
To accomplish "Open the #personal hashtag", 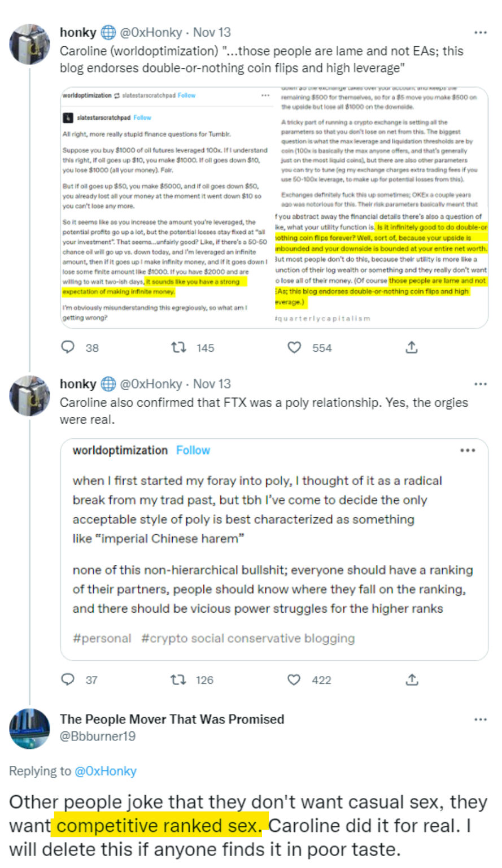I will tap(102, 638).
